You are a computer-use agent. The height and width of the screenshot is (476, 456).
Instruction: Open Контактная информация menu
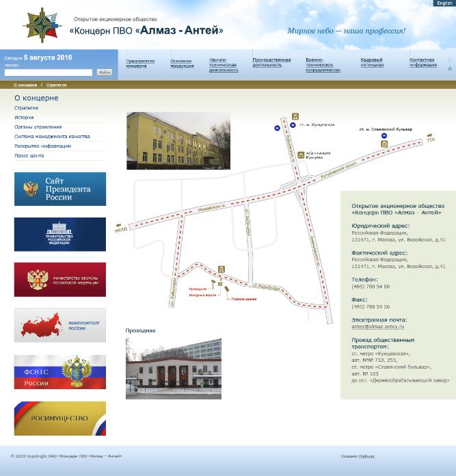tap(423, 62)
